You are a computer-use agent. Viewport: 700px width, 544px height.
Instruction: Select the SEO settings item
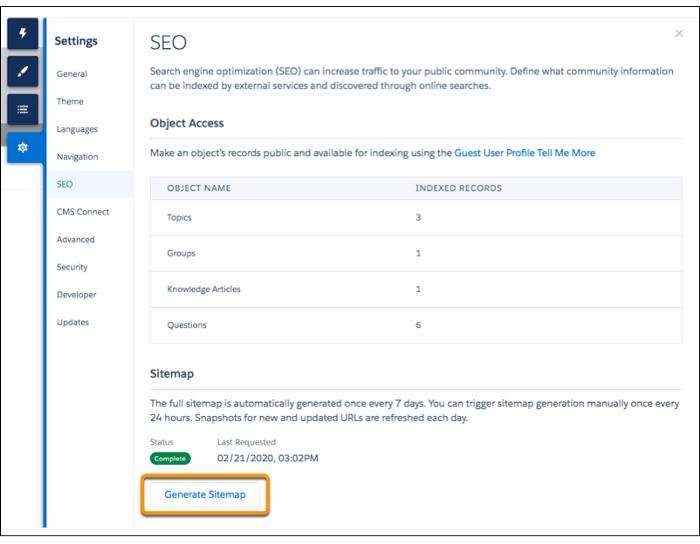click(x=65, y=184)
